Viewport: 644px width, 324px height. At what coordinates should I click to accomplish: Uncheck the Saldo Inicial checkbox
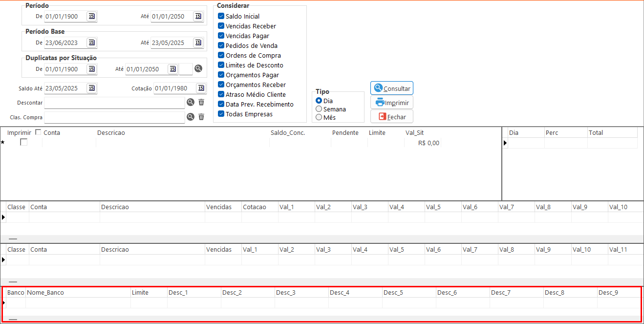[221, 16]
